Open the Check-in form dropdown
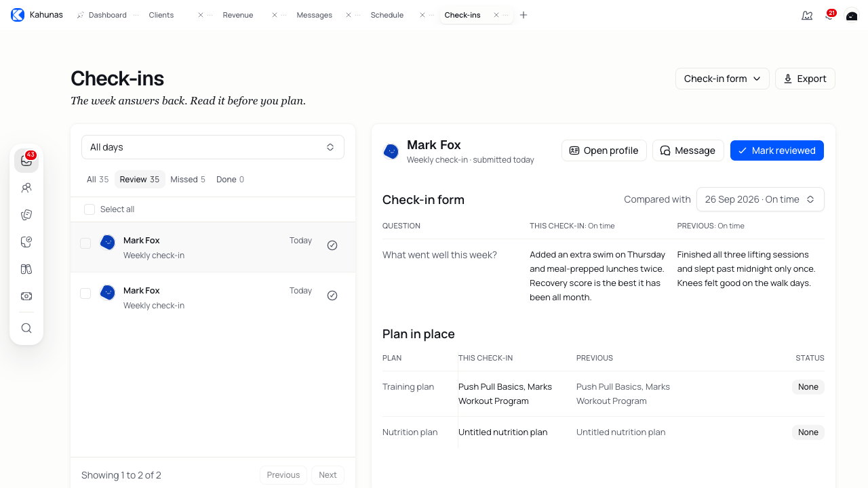The width and height of the screenshot is (868, 488). [722, 79]
